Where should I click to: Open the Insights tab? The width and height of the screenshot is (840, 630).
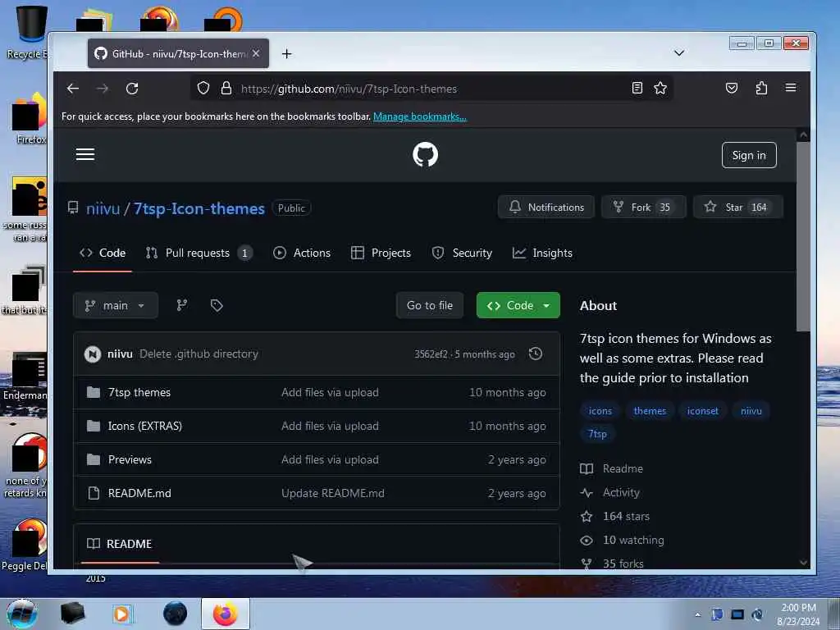point(542,253)
